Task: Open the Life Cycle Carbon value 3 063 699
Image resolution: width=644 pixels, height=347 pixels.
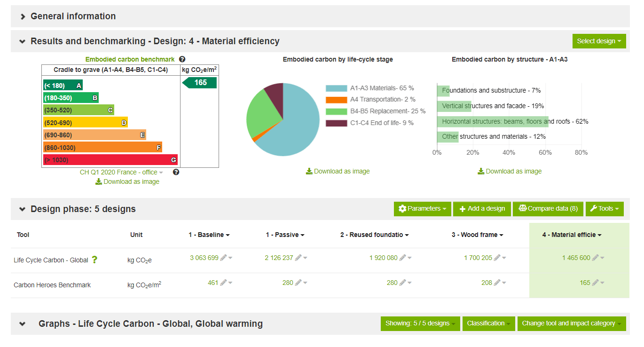Action: click(204, 258)
